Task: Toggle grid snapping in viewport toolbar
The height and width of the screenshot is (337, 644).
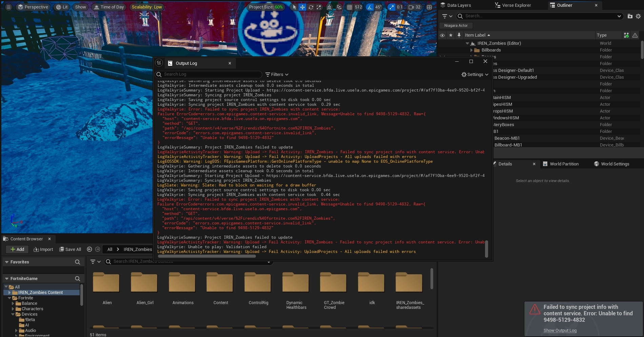Action: tap(349, 7)
